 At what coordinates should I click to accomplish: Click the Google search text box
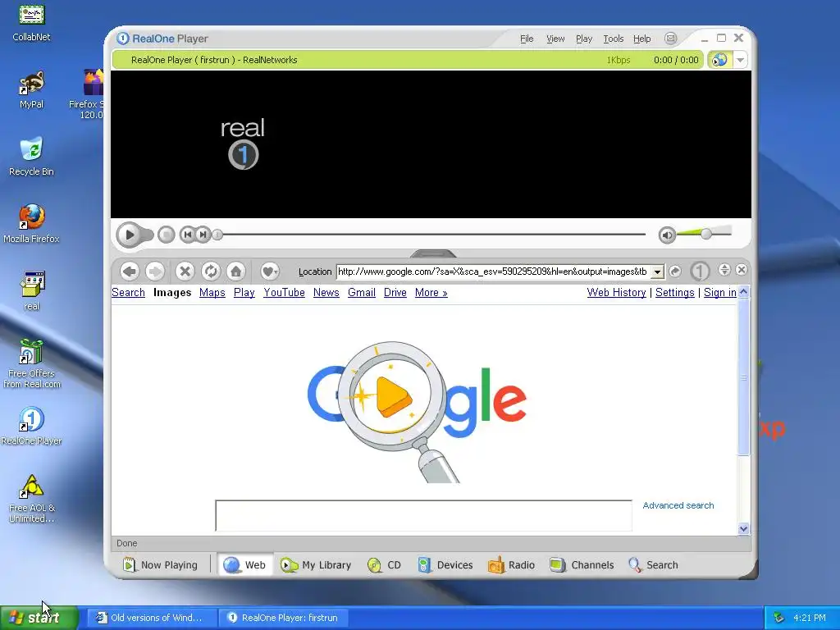pos(424,515)
